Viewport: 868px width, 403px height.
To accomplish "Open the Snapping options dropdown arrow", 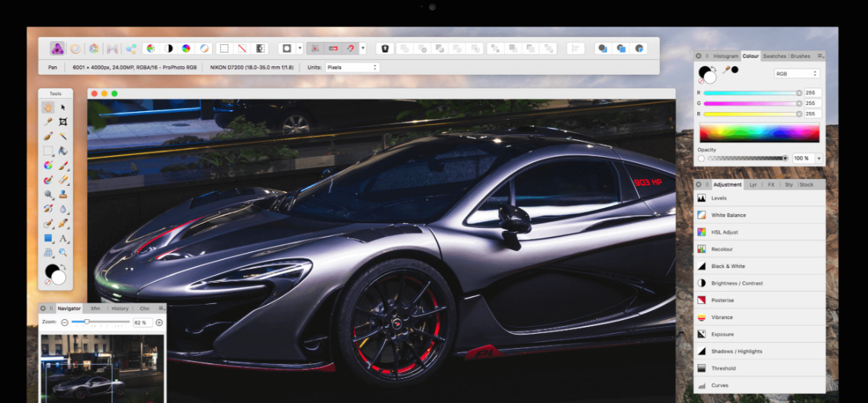I will (x=363, y=49).
